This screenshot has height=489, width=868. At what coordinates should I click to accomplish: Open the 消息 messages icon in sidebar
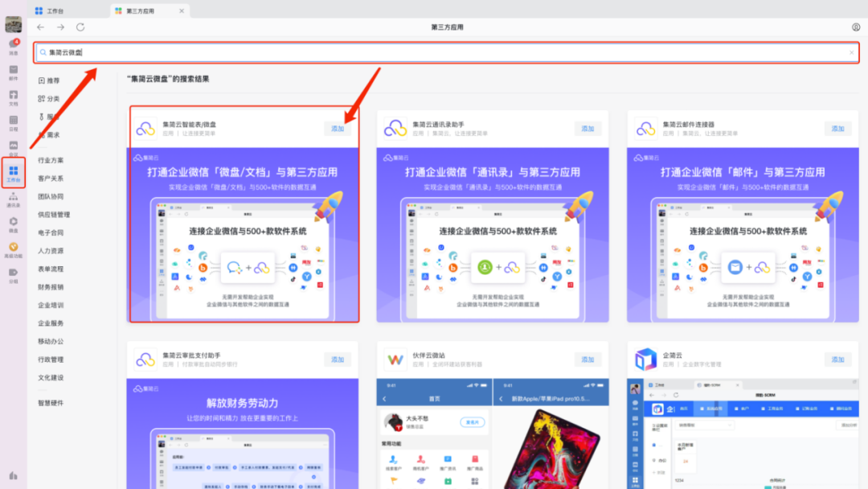(x=14, y=46)
